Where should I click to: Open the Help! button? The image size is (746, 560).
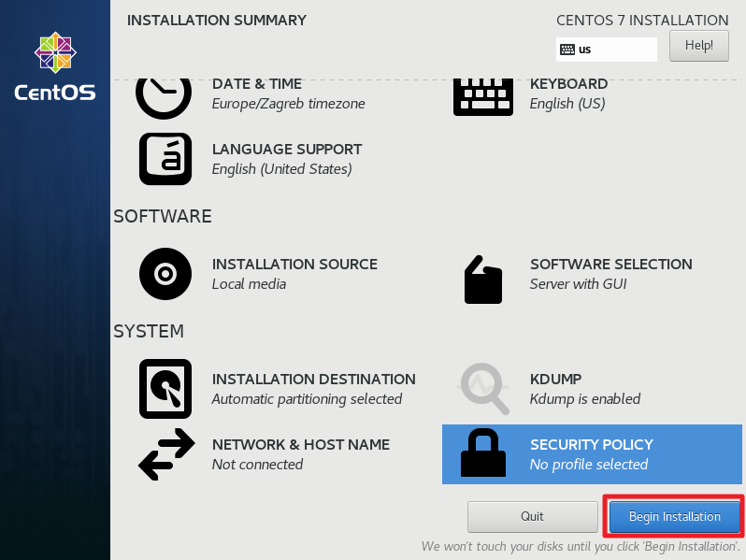click(699, 46)
